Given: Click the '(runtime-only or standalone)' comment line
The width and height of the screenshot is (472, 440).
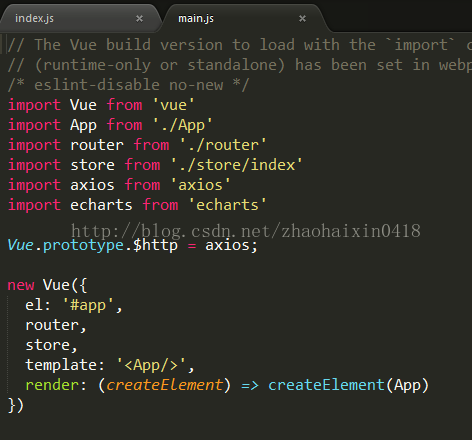Looking at the screenshot, I should tap(239, 65).
